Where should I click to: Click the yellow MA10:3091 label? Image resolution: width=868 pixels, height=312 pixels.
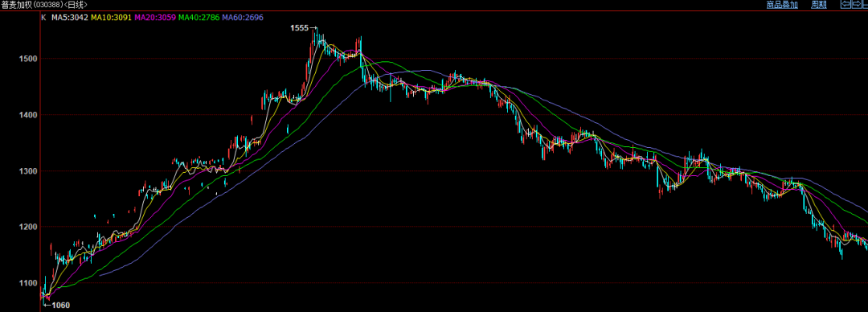[x=111, y=17]
